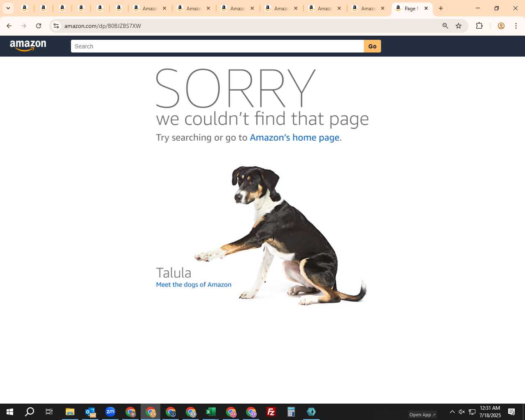This screenshot has height=420, width=525.
Task: Open Calculator from the taskbar
Action: click(291, 412)
